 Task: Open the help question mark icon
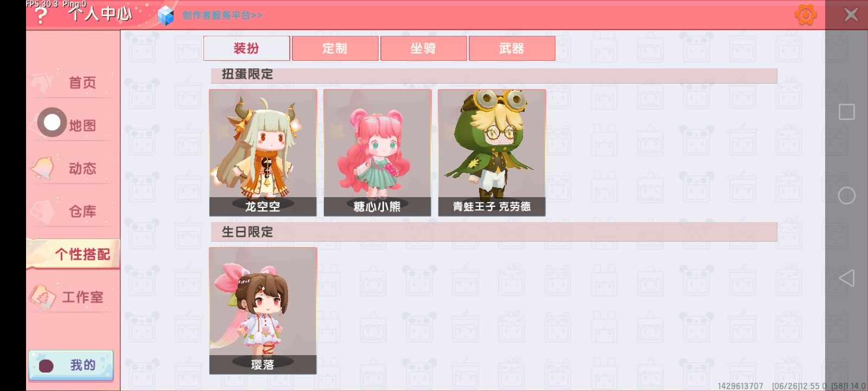tap(40, 16)
